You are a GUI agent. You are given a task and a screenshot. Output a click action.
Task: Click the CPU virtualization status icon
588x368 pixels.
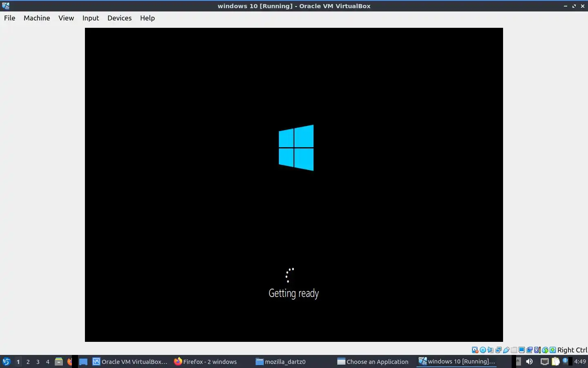(x=537, y=350)
